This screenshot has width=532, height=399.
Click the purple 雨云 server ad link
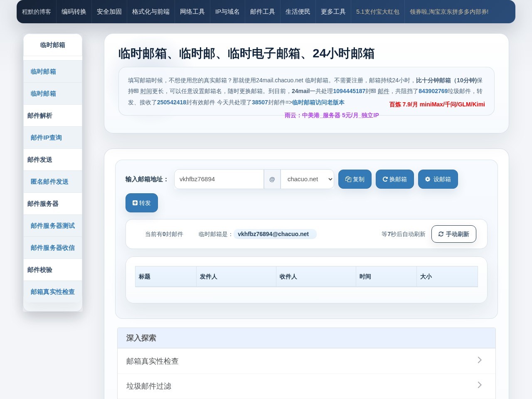332,115
